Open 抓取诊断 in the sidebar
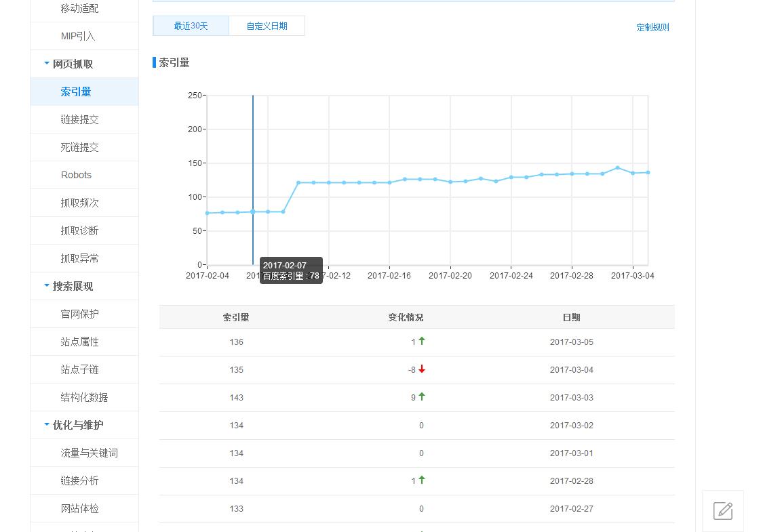This screenshot has height=532, width=782. 79,230
